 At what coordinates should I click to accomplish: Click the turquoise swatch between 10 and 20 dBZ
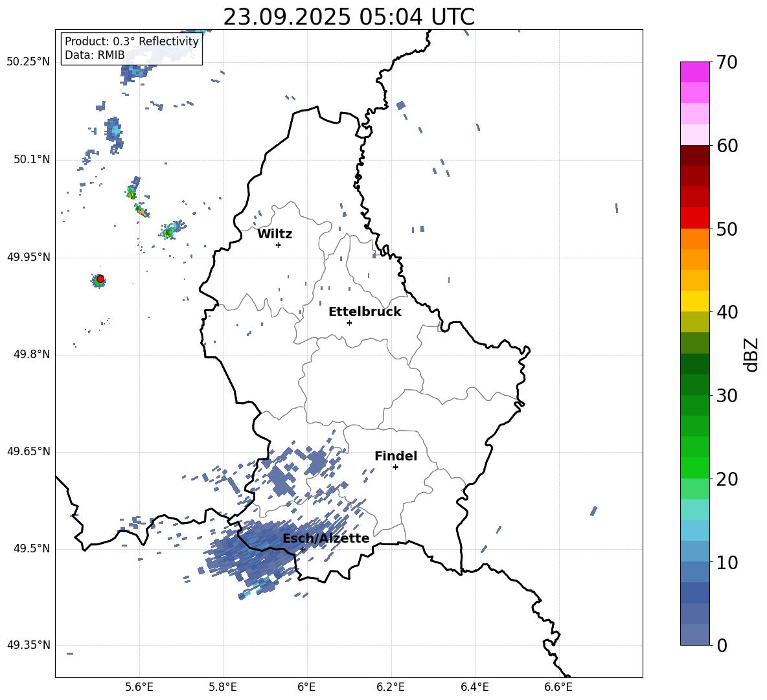[695, 510]
